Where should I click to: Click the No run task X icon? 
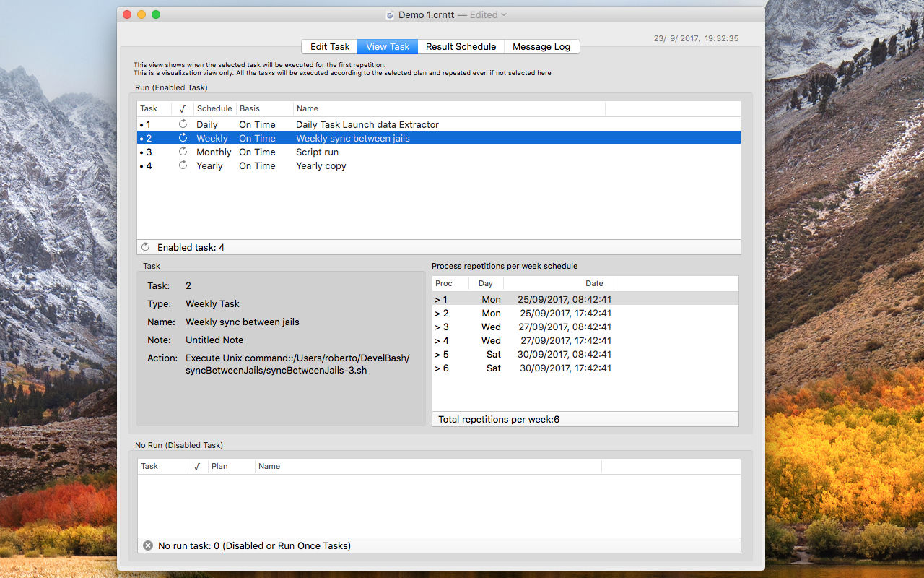click(x=148, y=545)
